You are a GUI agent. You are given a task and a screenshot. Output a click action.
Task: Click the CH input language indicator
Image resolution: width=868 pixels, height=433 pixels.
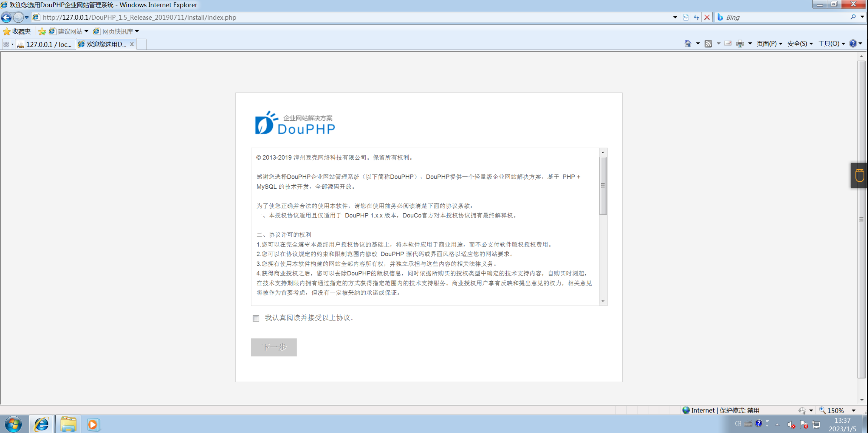738,424
